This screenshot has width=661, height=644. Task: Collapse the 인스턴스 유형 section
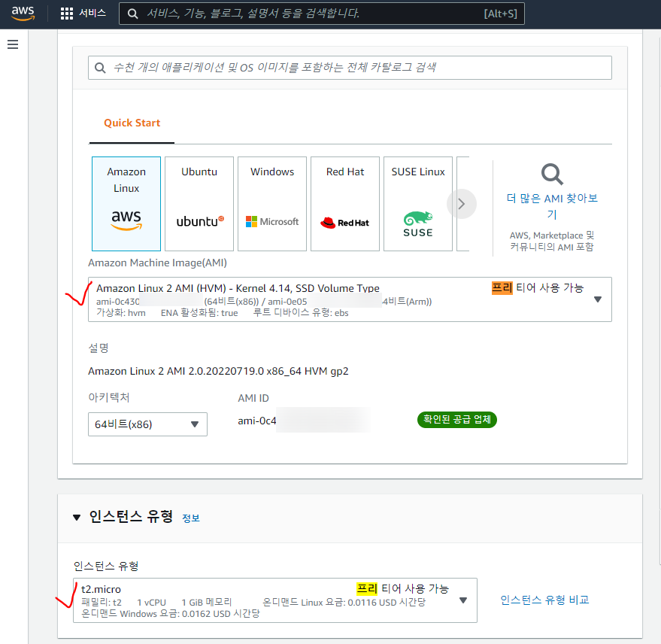coord(77,518)
